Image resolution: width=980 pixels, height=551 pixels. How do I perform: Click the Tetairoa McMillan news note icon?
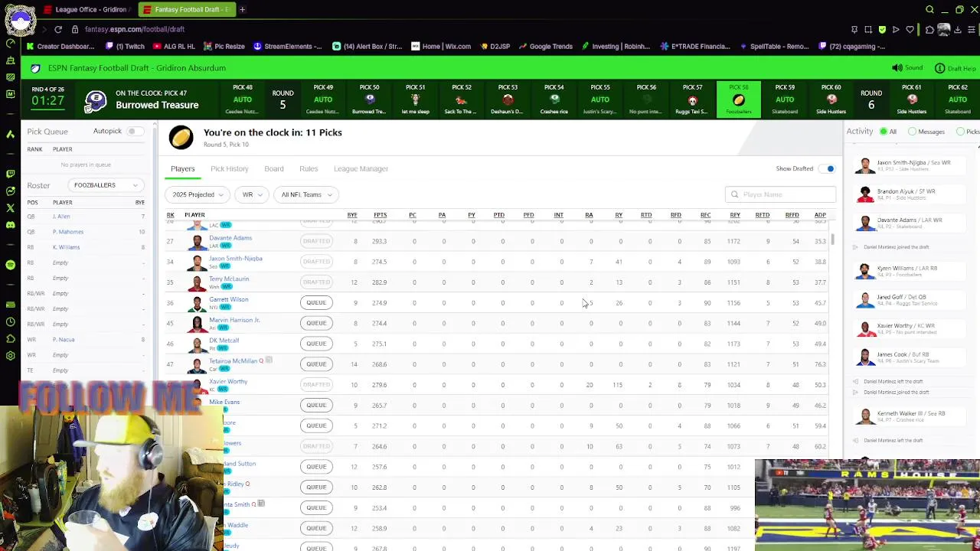[x=269, y=360]
